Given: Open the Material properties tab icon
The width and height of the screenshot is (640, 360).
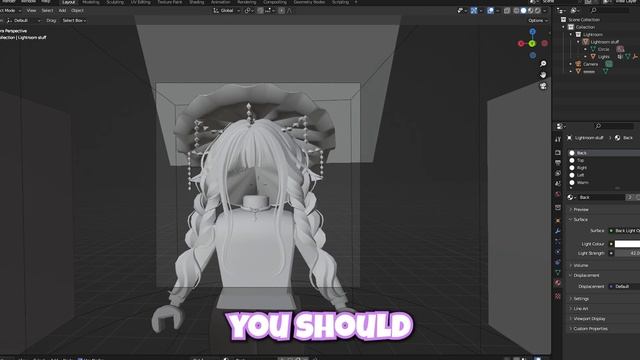Looking at the screenshot, I should pos(558,283).
